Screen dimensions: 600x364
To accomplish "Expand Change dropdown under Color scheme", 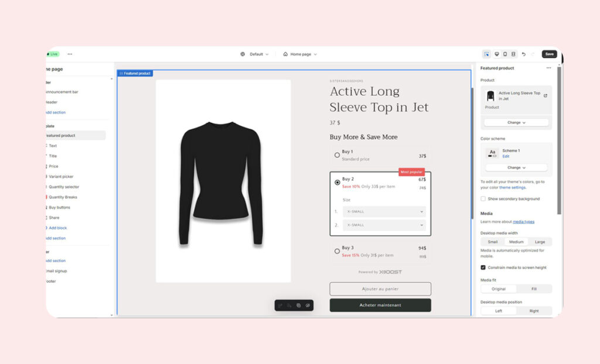I will (x=516, y=167).
